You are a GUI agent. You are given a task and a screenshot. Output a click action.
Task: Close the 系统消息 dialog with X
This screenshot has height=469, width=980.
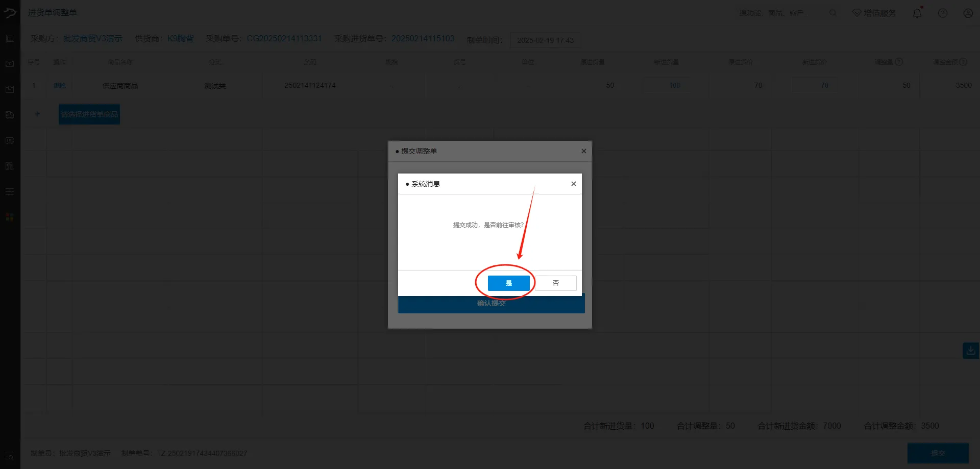click(574, 184)
